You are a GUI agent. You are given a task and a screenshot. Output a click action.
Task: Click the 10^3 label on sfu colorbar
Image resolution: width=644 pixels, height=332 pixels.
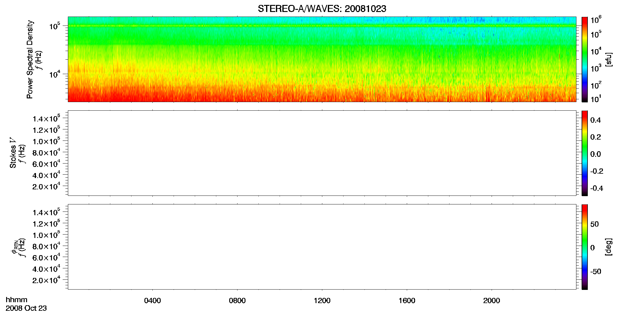[x=596, y=69]
